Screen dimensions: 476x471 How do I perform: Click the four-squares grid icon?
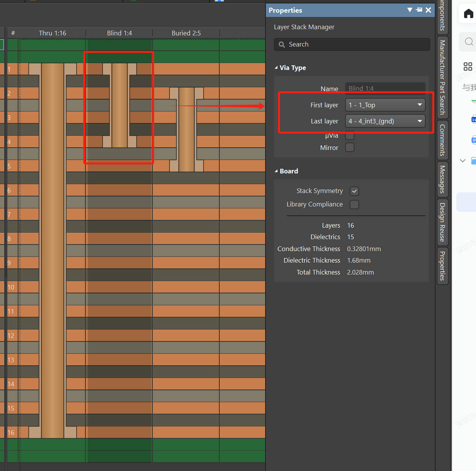[x=468, y=67]
